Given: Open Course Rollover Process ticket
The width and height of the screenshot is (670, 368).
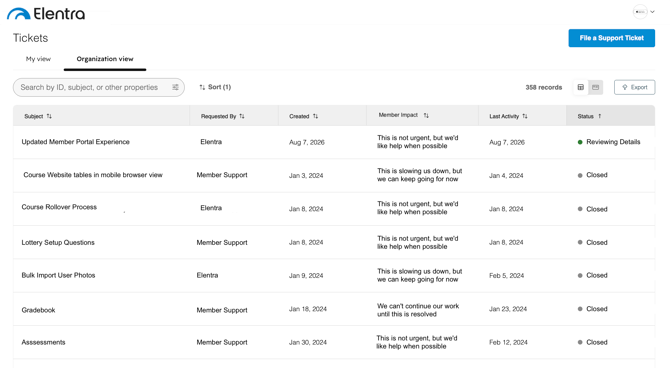Looking at the screenshot, I should tap(59, 207).
